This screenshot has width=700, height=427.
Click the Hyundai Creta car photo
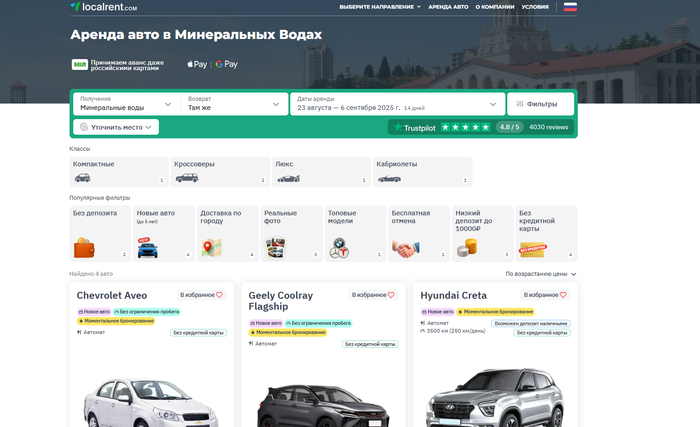495,398
